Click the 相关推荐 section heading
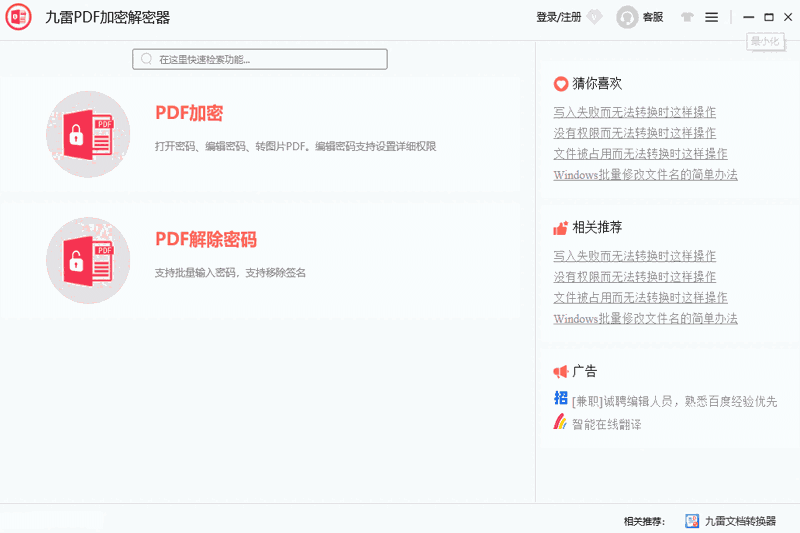The height and width of the screenshot is (533, 800). point(597,227)
